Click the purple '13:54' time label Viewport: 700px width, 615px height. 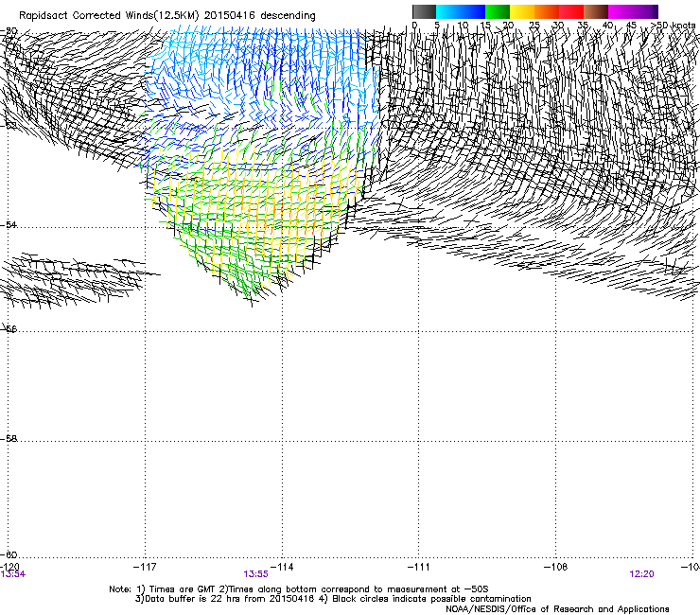[13, 574]
